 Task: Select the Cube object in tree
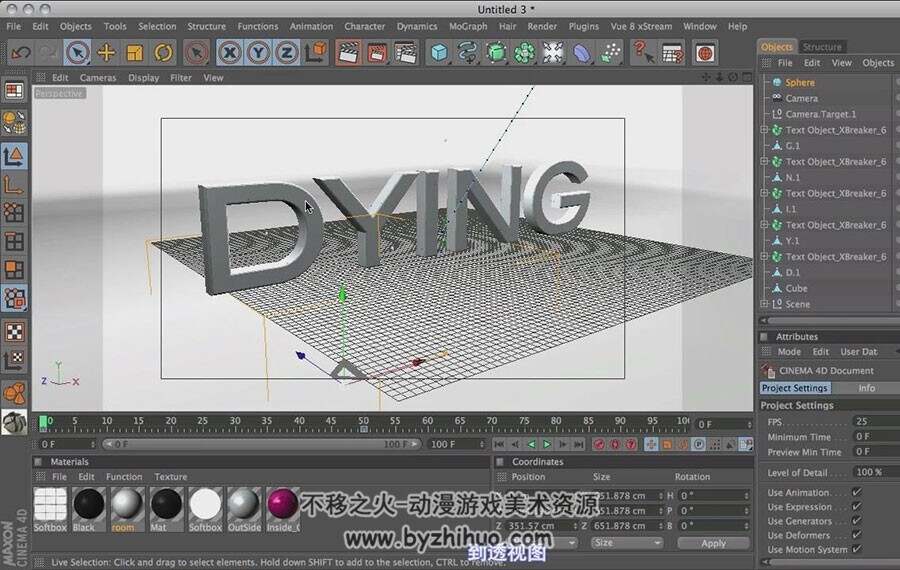point(796,288)
